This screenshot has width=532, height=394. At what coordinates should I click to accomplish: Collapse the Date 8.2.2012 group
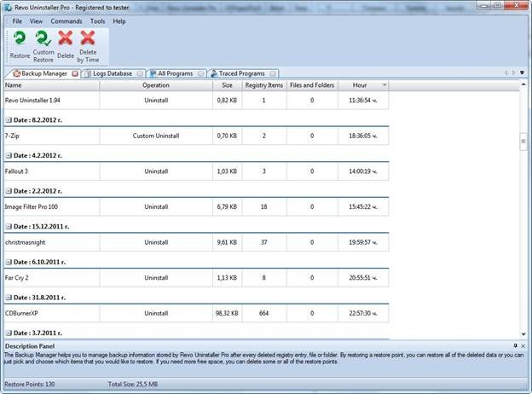9,121
